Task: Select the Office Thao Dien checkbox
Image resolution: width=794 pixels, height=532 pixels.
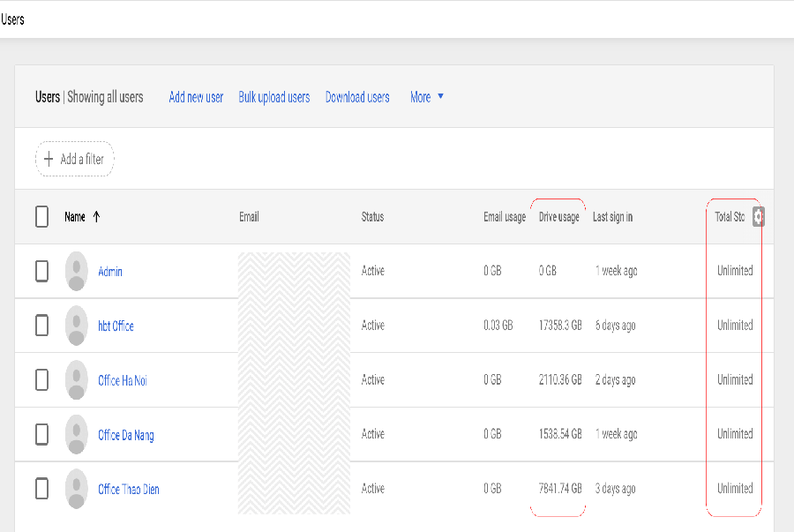Action: pyautogui.click(x=41, y=489)
